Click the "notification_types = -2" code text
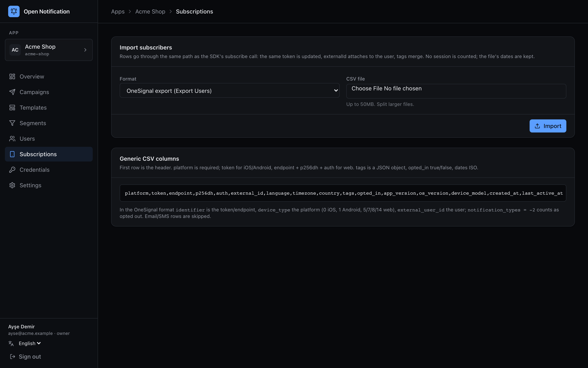Viewport: 588px width, 368px height. click(501, 210)
